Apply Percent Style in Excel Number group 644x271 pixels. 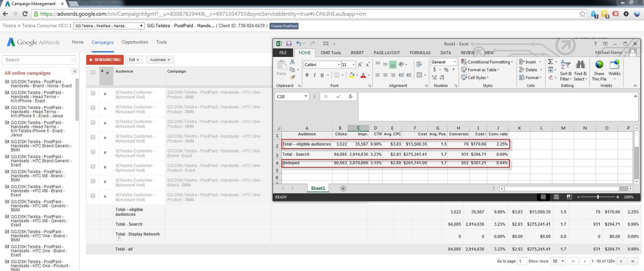(446, 70)
